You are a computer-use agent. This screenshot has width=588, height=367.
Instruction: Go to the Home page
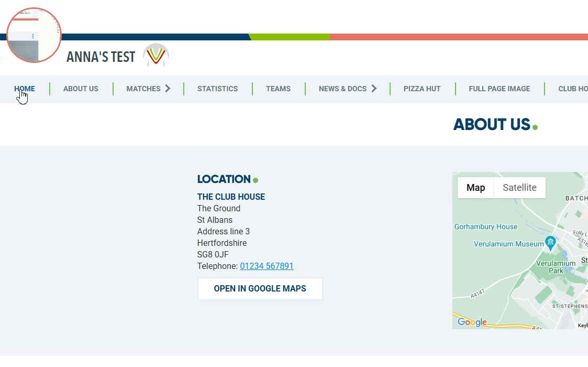[25, 89]
